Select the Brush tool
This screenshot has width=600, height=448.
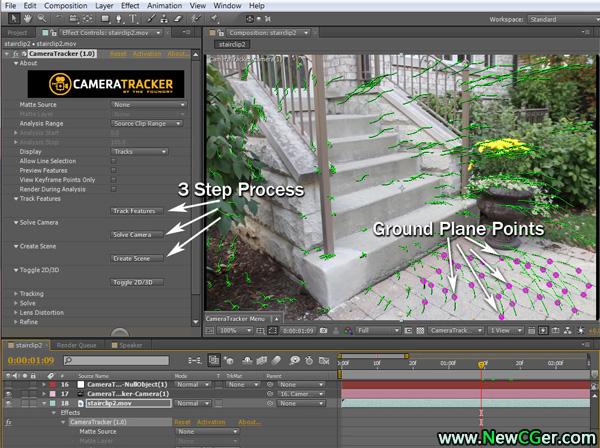[151, 18]
